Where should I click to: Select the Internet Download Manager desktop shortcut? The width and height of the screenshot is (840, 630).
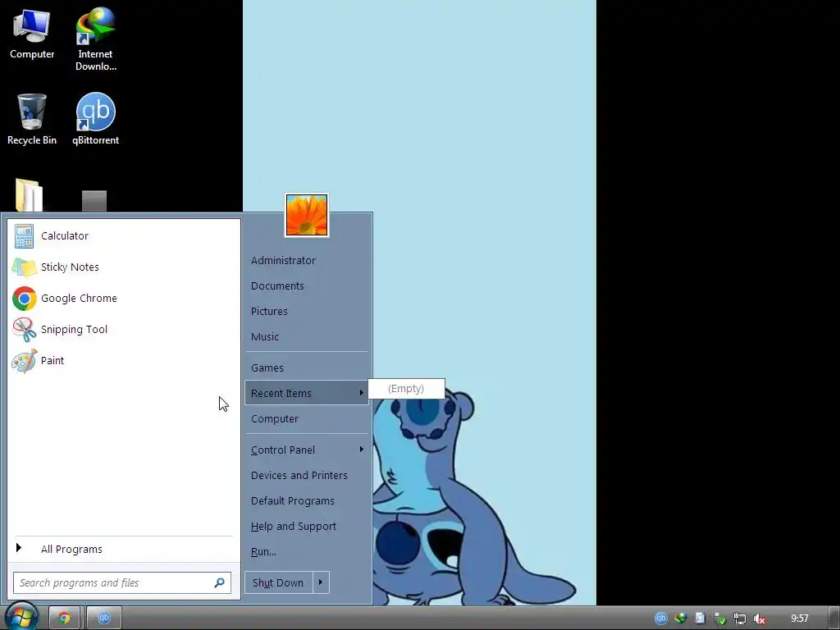(96, 39)
